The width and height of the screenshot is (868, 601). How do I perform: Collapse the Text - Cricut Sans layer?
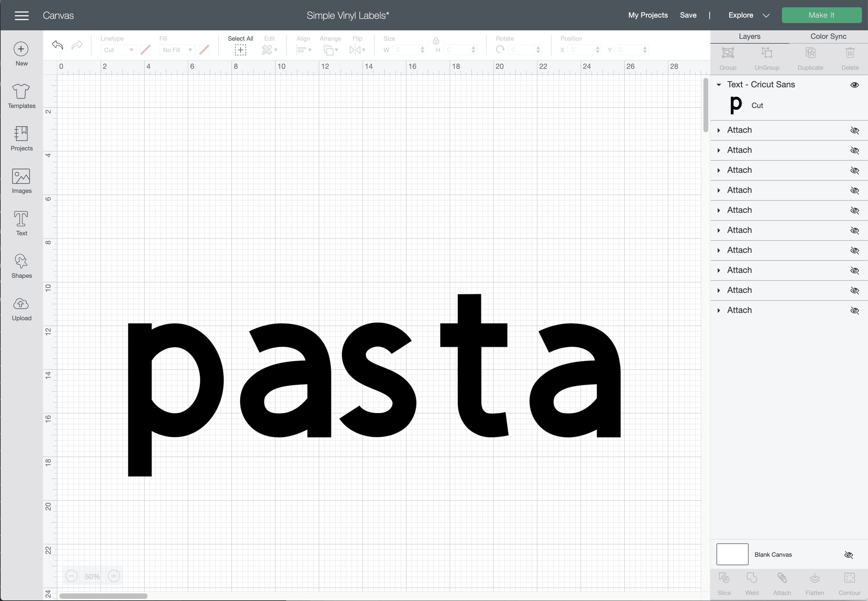(x=719, y=85)
